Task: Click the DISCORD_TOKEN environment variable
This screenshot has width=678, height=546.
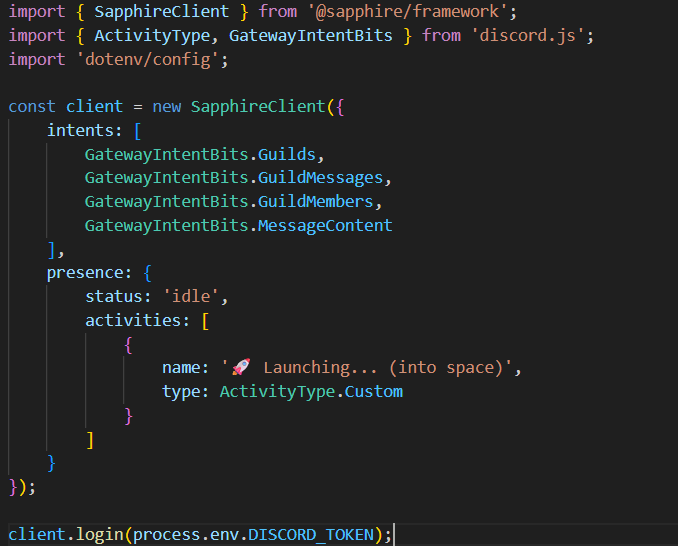Action: pyautogui.click(x=311, y=535)
